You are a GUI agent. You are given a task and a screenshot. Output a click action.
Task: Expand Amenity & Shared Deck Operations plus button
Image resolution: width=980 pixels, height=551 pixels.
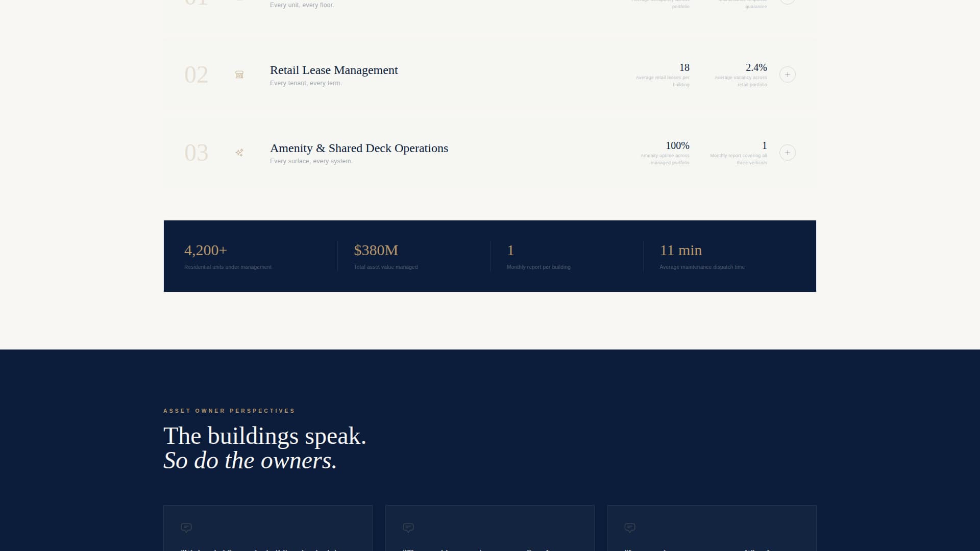[787, 153]
